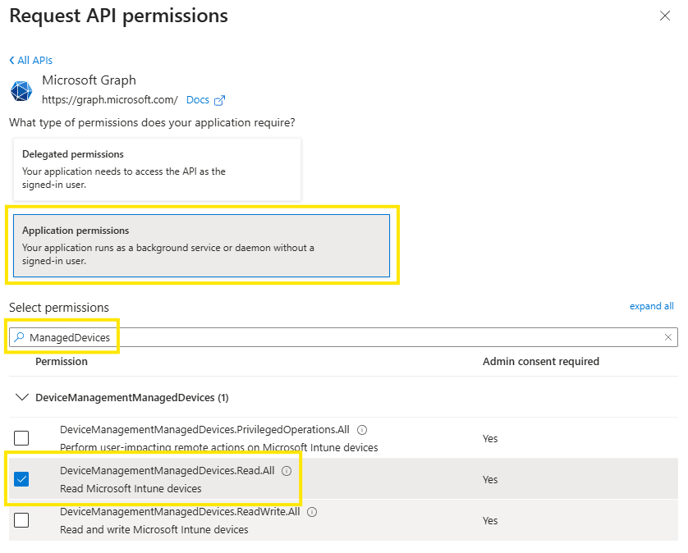Click the https://graph.microsoft.com/ URL text

[110, 100]
